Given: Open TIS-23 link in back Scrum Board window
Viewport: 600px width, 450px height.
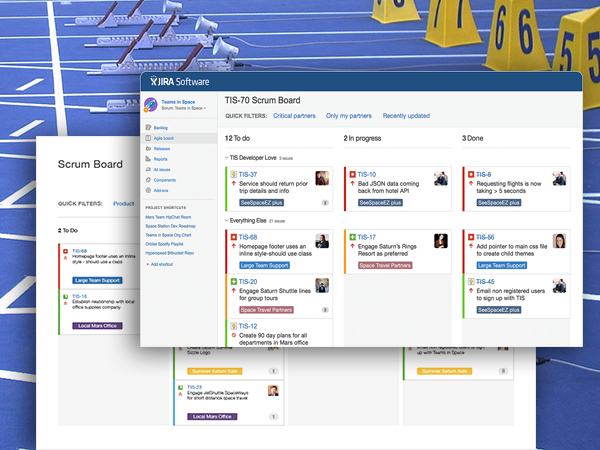Looking at the screenshot, I should click(x=194, y=387).
